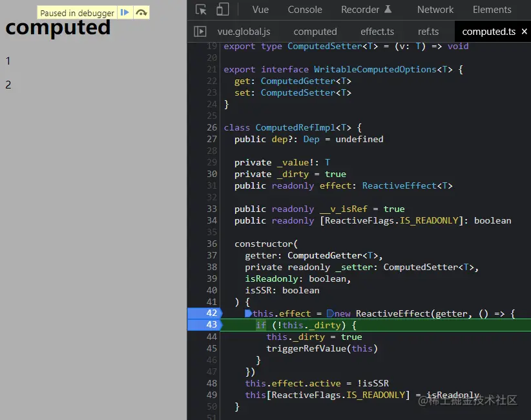
Task: Switch to the Network tab
Action: click(x=435, y=10)
